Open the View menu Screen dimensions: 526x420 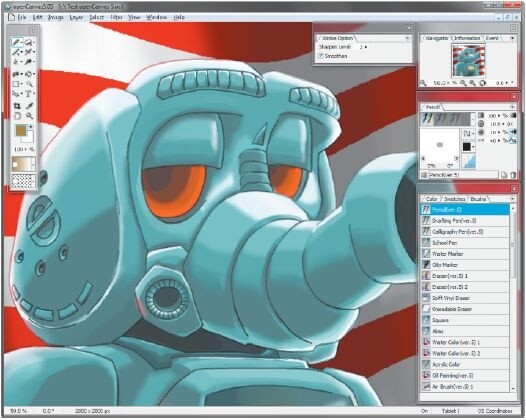tap(134, 17)
